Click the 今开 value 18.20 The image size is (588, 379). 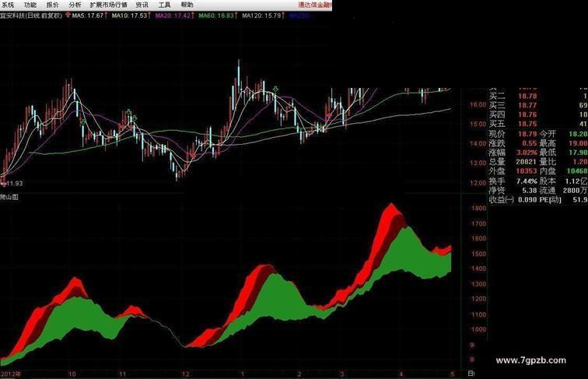[x=578, y=134]
